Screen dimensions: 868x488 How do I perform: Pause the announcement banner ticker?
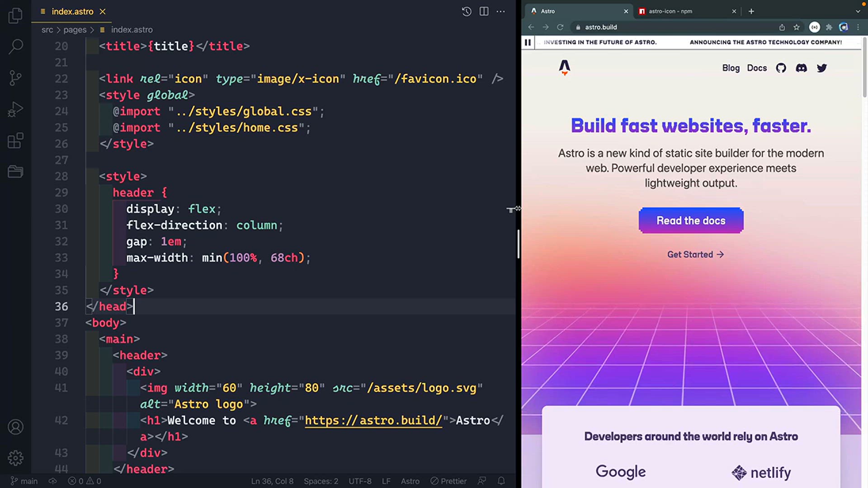(528, 42)
